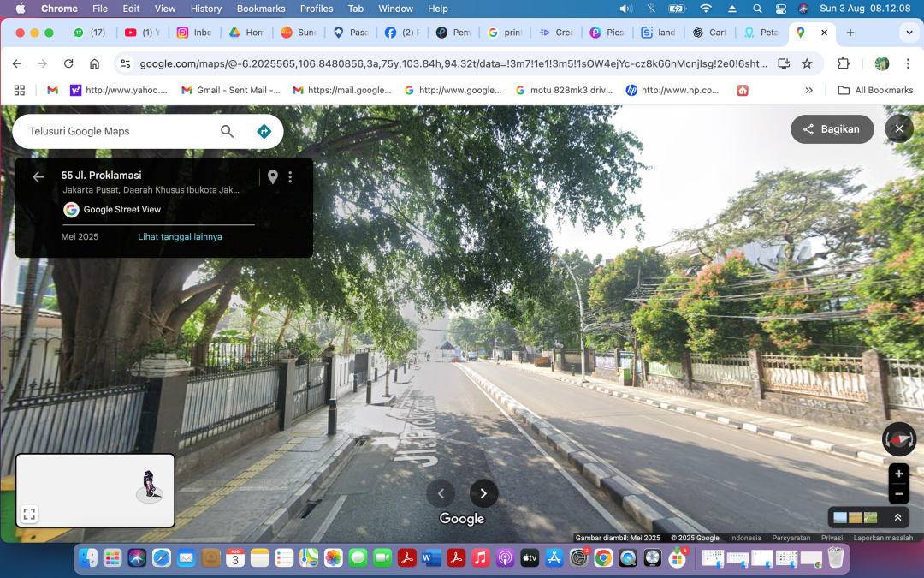Close Street View with the X button
Viewport: 924px width, 578px height.
898,129
